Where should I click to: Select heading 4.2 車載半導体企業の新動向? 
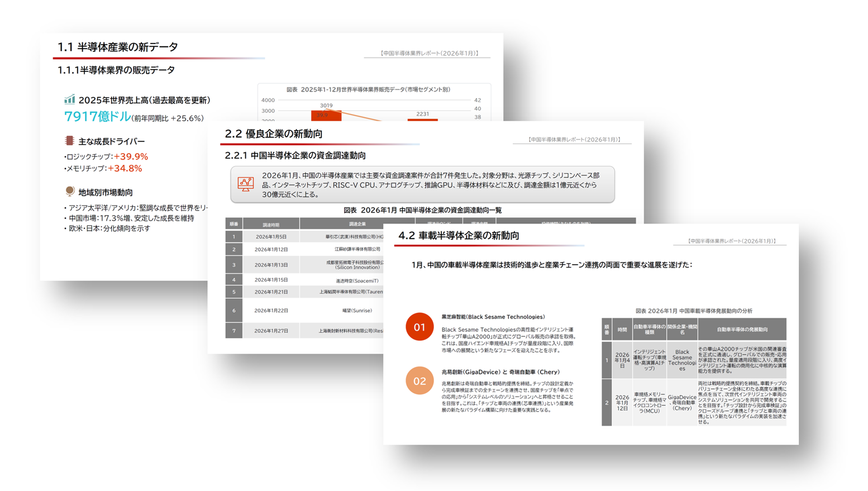pyautogui.click(x=459, y=236)
